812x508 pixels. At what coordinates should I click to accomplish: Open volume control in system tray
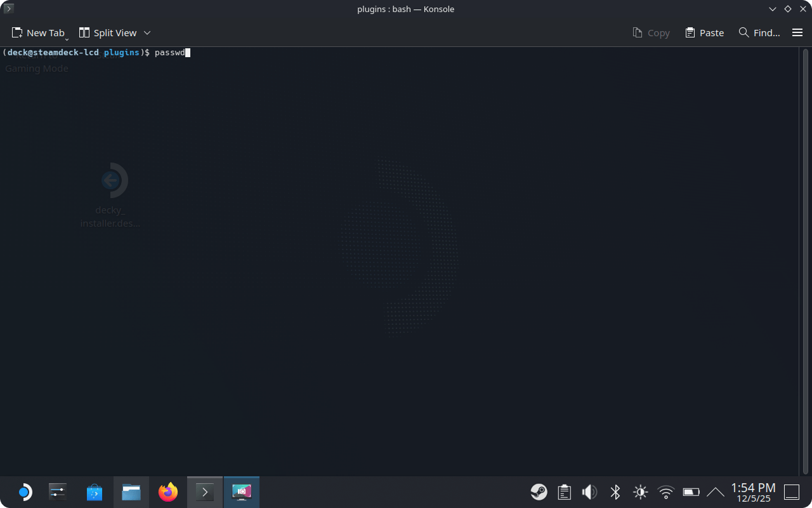pyautogui.click(x=589, y=492)
